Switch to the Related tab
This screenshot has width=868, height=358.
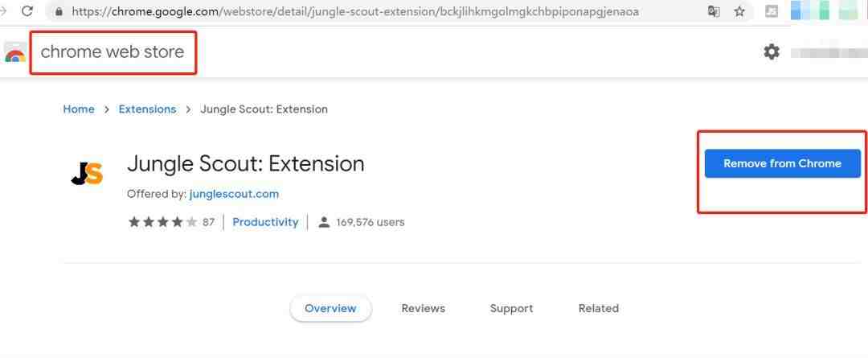click(x=599, y=309)
